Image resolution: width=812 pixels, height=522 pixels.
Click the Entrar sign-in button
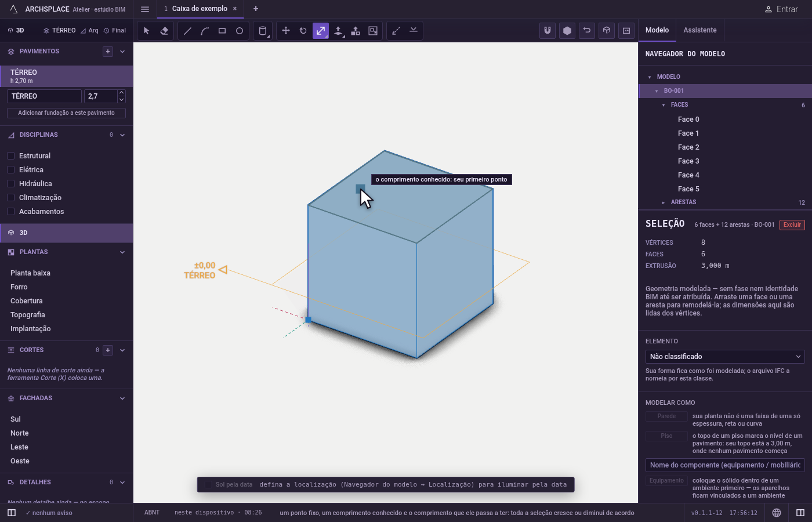pyautogui.click(x=781, y=9)
